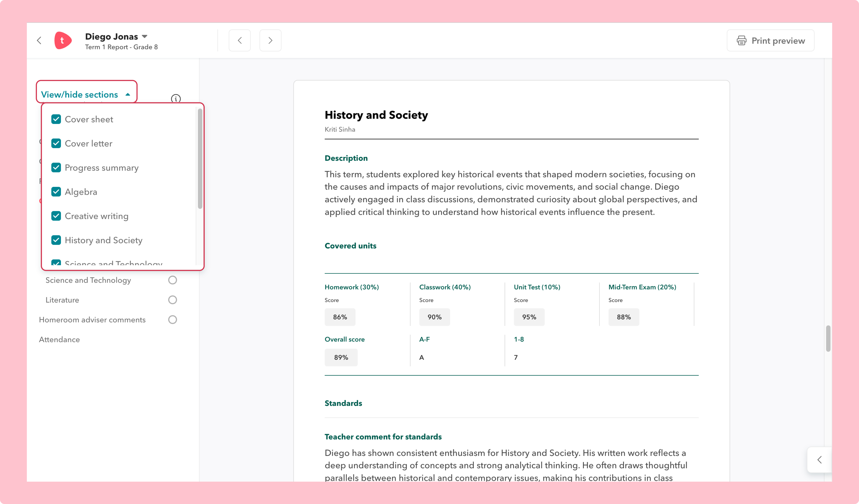Uncheck the Progress summary checkbox

point(56,167)
